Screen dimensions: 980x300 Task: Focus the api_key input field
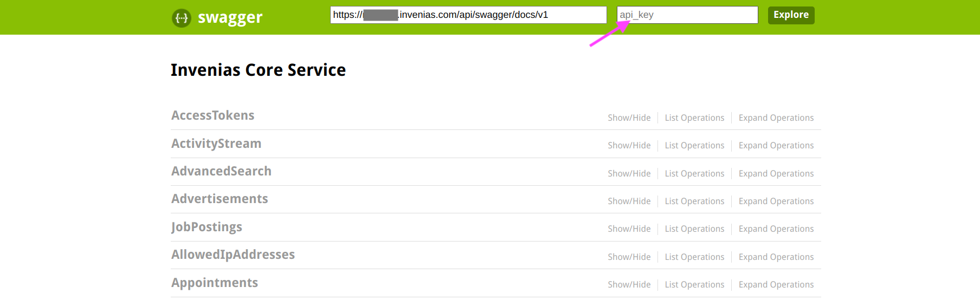click(x=687, y=15)
